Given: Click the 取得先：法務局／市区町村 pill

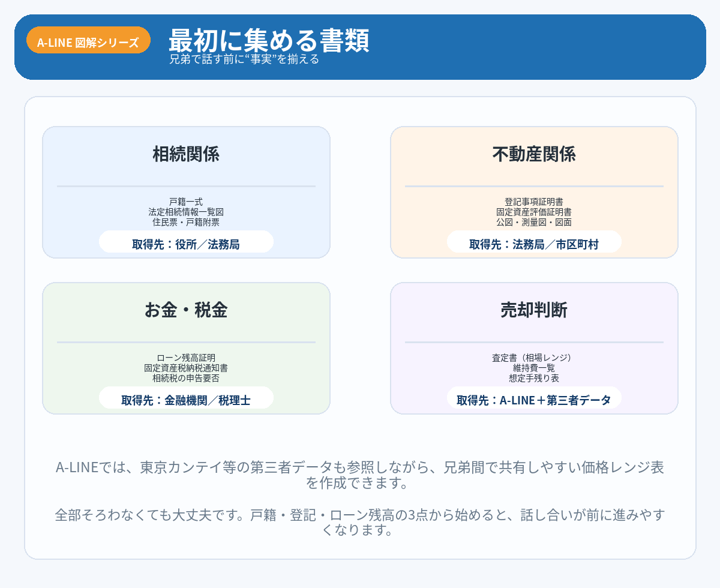Looking at the screenshot, I should point(534,244).
